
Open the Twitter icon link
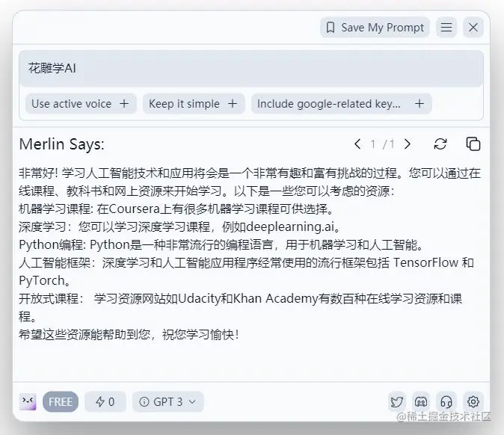point(396,401)
